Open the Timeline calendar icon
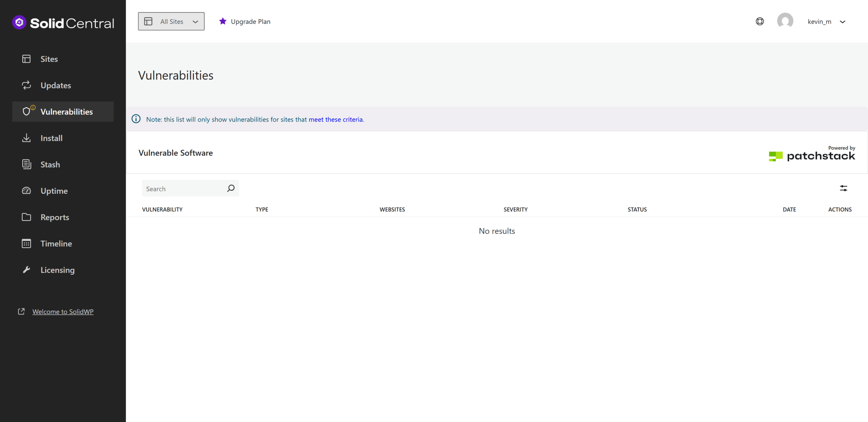 click(x=26, y=244)
